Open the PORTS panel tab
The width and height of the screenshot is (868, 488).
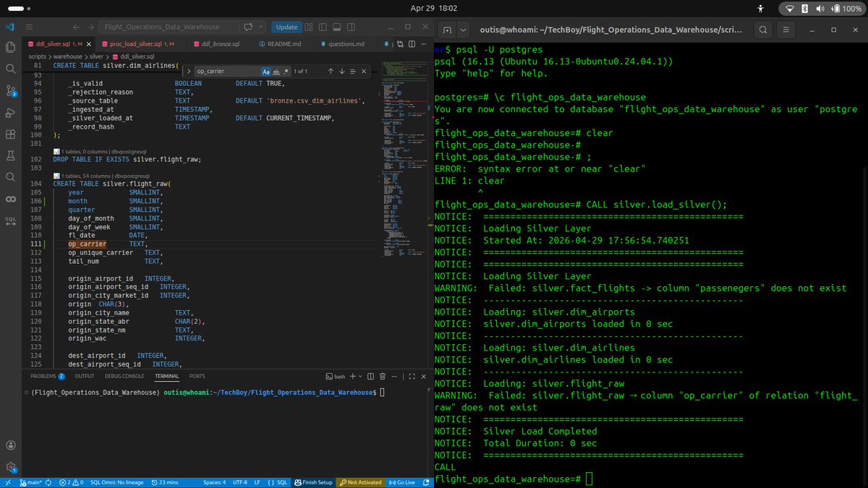tap(197, 376)
